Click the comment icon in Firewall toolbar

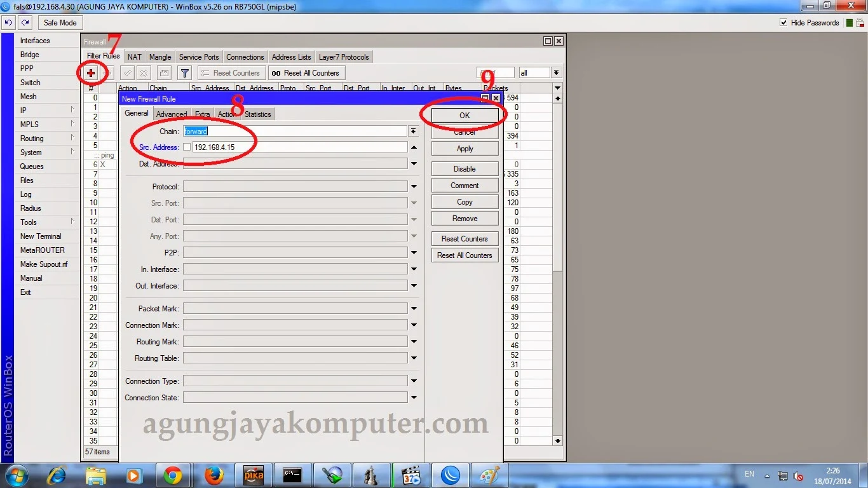(164, 73)
